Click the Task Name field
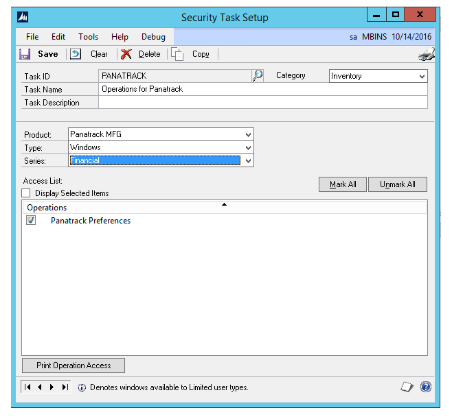 [x=263, y=89]
